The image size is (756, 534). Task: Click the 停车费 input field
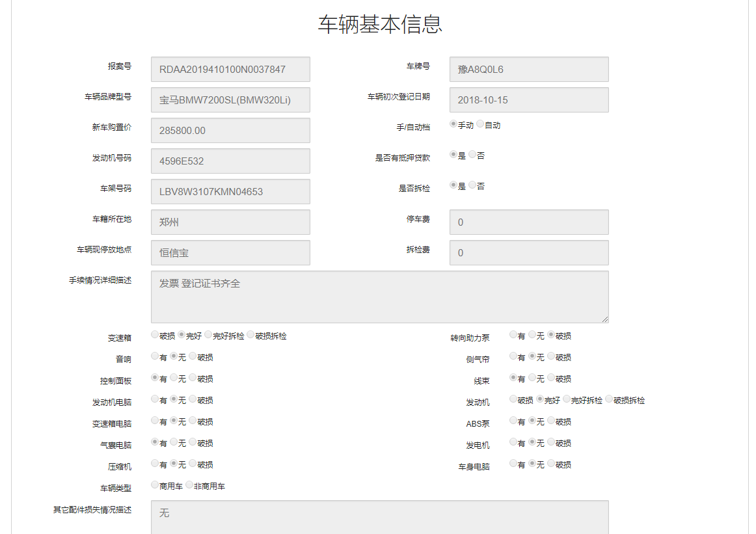pos(529,222)
